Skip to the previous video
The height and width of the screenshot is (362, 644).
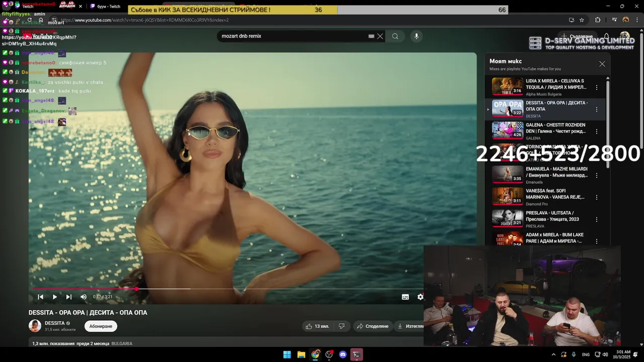coord(41,297)
